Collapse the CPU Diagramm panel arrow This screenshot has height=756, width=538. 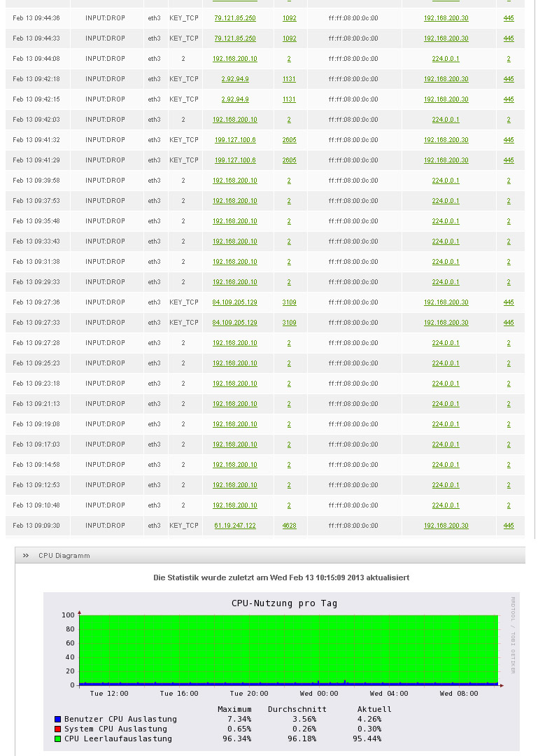point(26,556)
